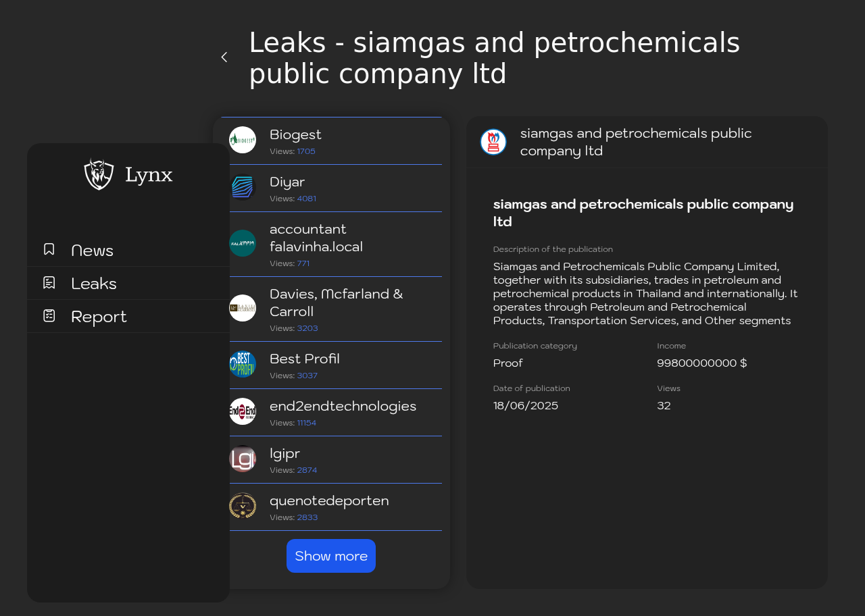Click the views count 1705
The width and height of the screenshot is (865, 616).
[x=306, y=151]
